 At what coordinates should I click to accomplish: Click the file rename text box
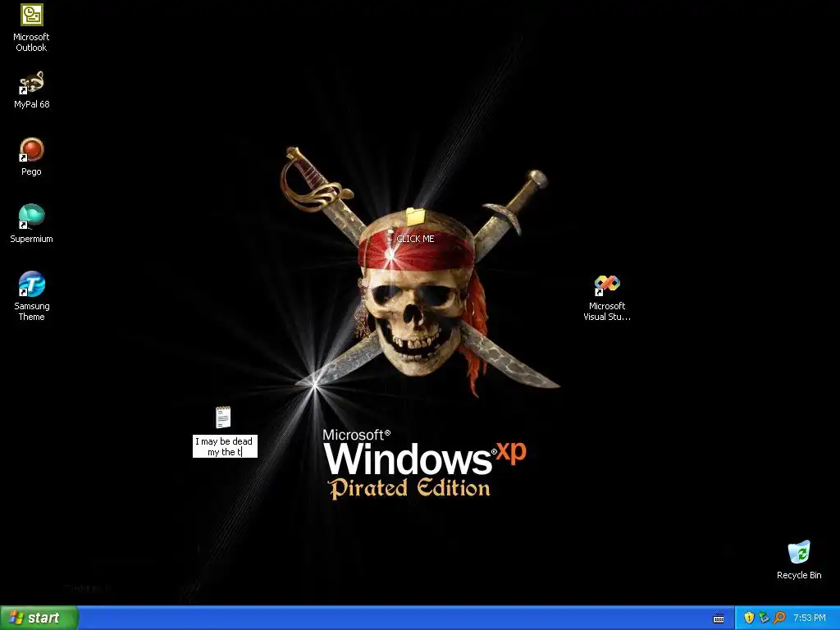click(225, 446)
